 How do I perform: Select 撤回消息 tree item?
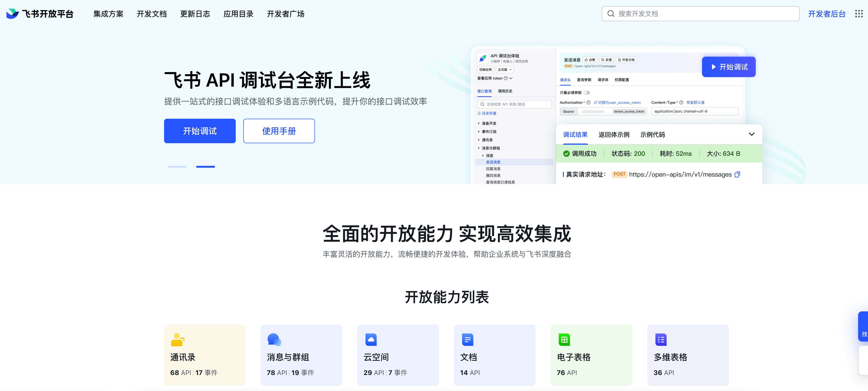point(493,175)
